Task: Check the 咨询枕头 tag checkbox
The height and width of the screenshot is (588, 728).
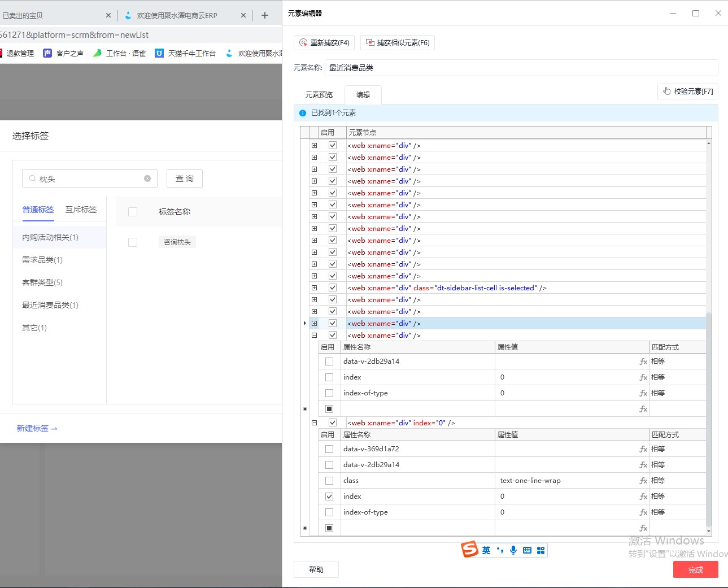Action: point(133,242)
